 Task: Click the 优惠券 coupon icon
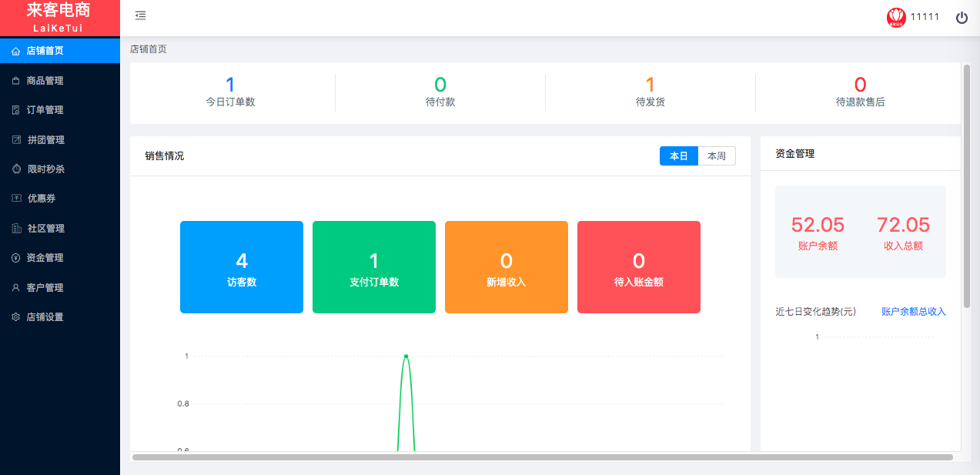point(15,199)
